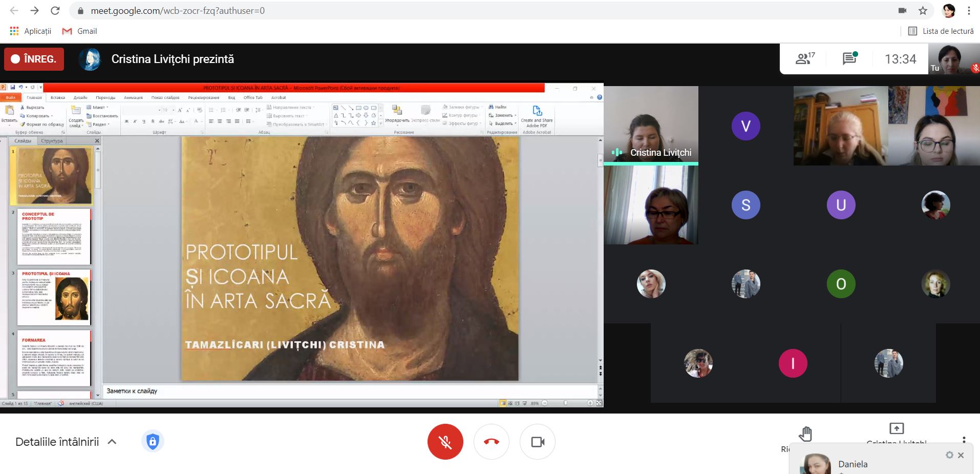The image size is (980, 474).
Task: Open the meeting chat panel
Action: (849, 59)
